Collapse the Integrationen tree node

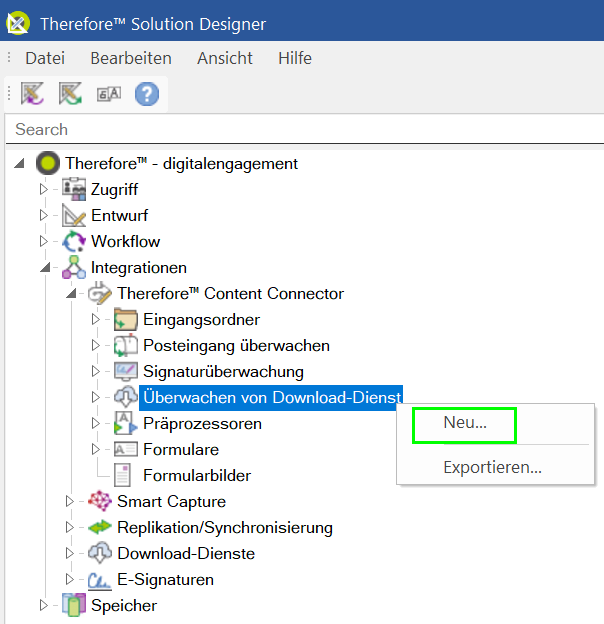coord(44,268)
